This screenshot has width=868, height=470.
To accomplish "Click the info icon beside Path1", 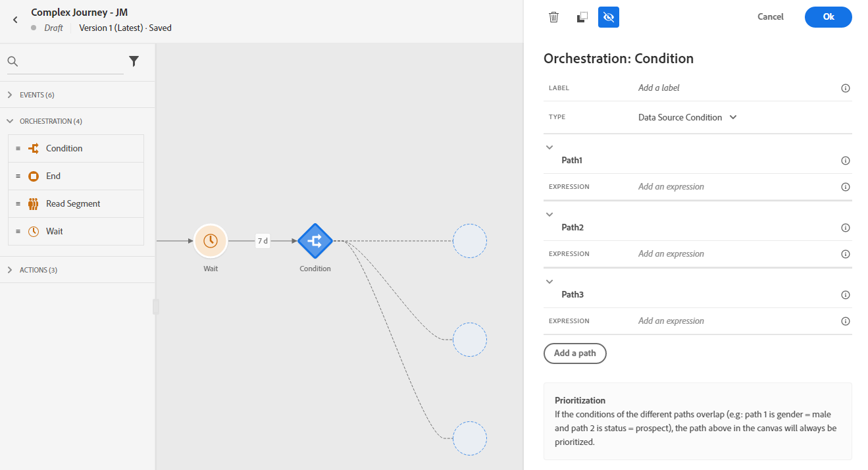I will point(846,161).
